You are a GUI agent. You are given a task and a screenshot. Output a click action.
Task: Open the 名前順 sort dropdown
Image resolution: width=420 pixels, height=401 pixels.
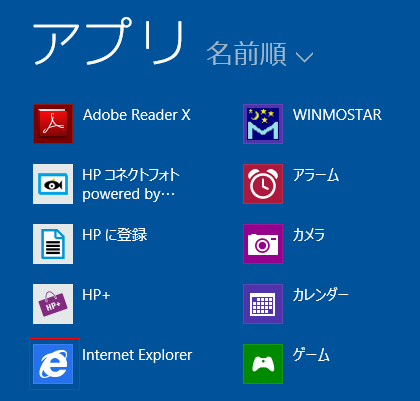click(x=260, y=54)
